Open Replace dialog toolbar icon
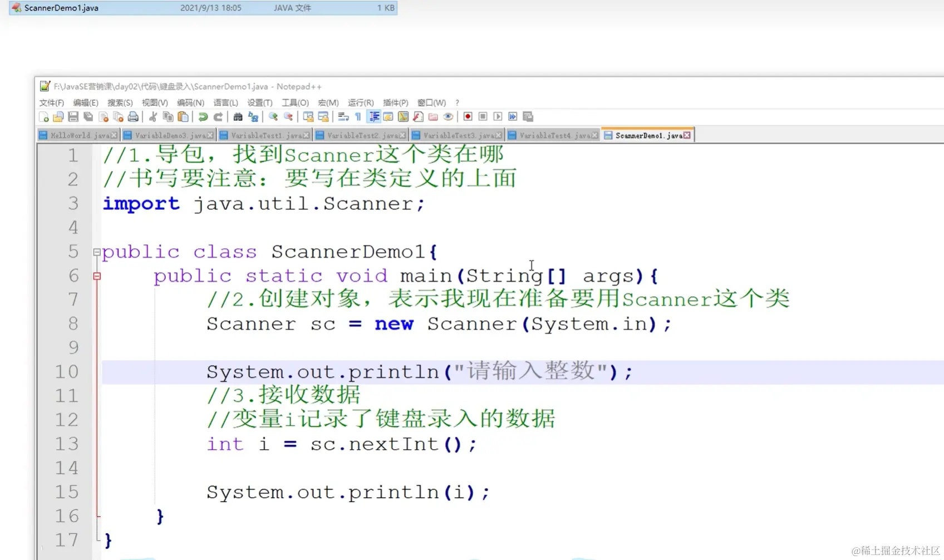 (x=253, y=116)
